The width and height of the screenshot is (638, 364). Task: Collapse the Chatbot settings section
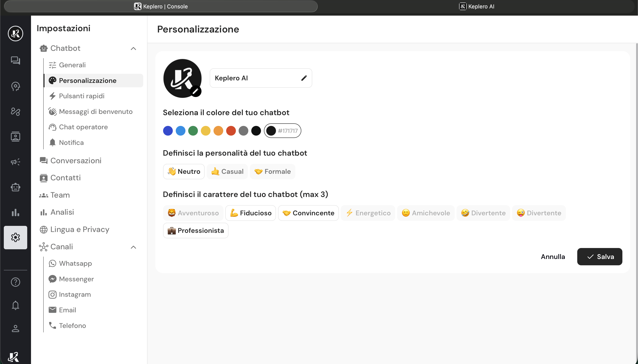[133, 49]
